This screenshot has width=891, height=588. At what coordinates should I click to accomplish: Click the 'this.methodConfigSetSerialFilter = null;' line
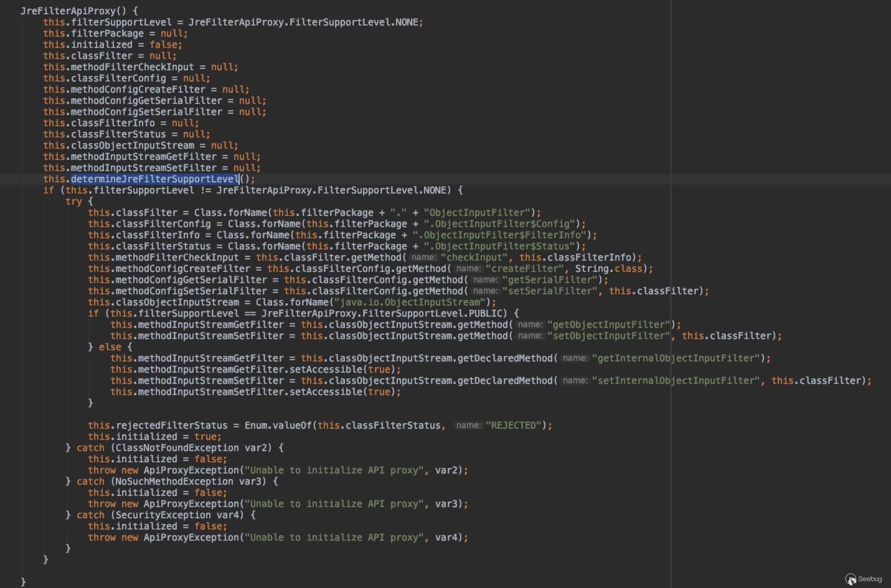[154, 112]
